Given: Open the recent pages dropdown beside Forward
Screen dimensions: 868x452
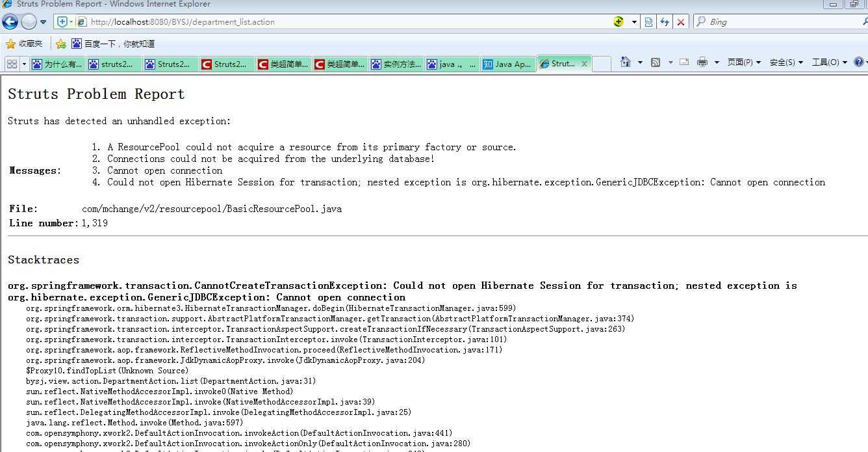Looking at the screenshot, I should (44, 22).
